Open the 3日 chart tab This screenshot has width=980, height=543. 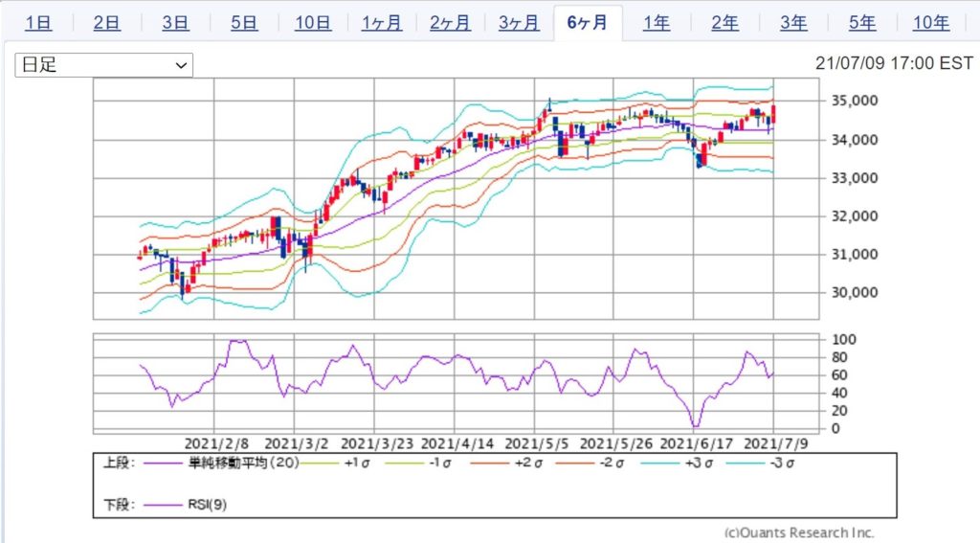click(x=175, y=23)
